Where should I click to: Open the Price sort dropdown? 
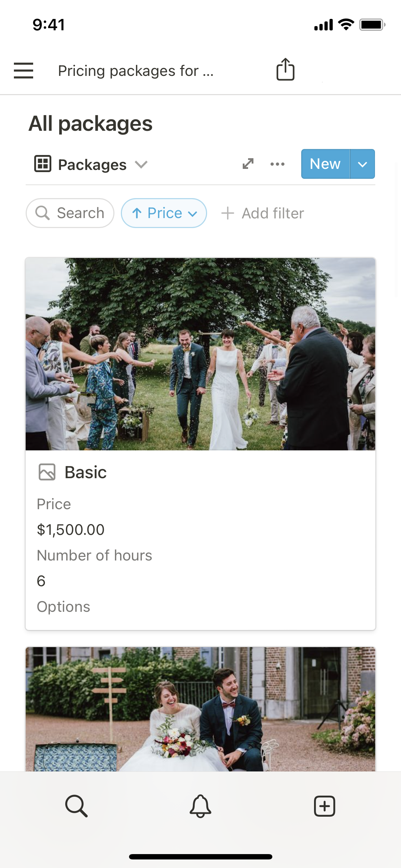coord(164,213)
